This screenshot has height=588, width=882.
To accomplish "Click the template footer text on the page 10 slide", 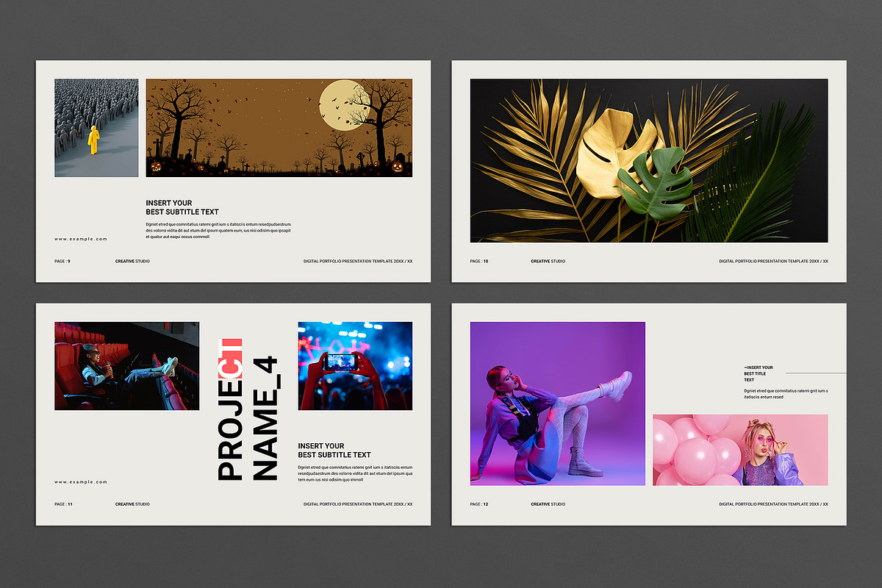I will (x=774, y=261).
